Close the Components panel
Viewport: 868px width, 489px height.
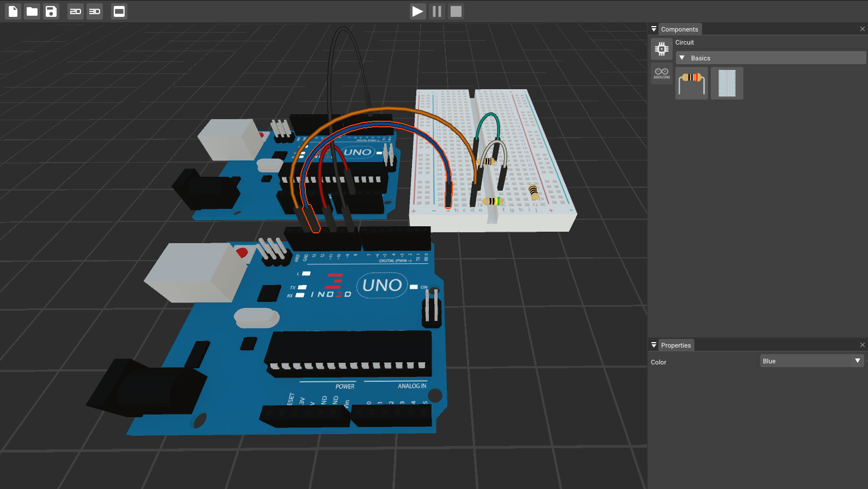tap(863, 29)
